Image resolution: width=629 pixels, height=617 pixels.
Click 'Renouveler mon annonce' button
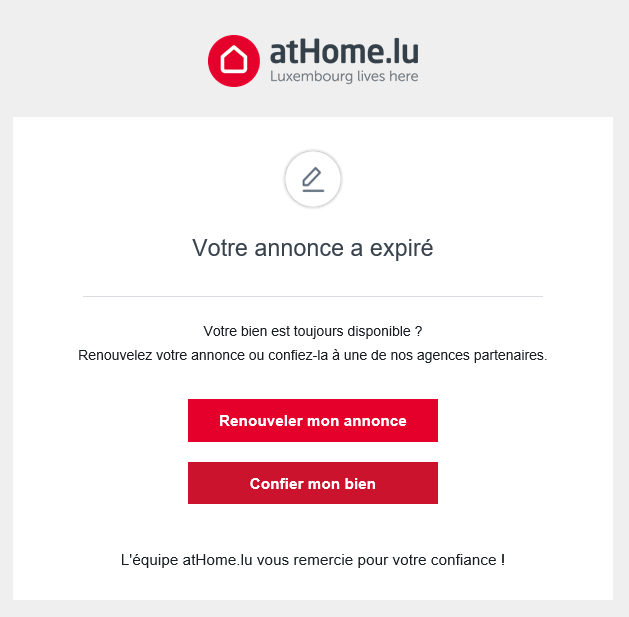coord(313,420)
